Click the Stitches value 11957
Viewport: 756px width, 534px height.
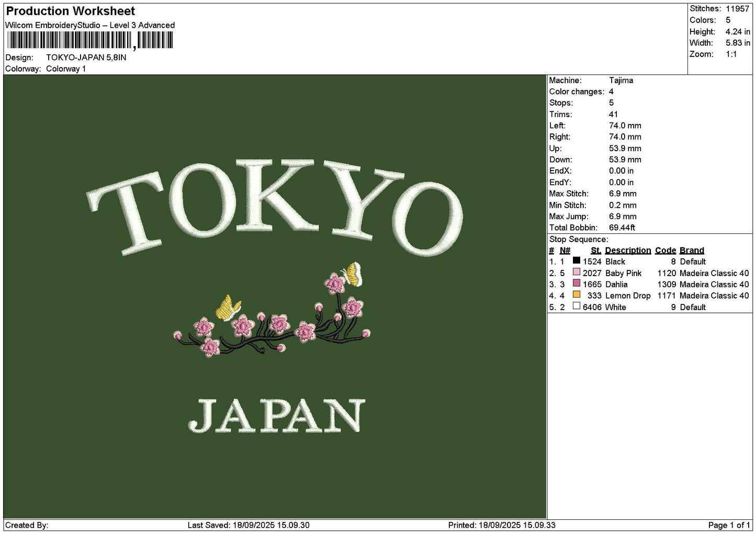click(738, 8)
